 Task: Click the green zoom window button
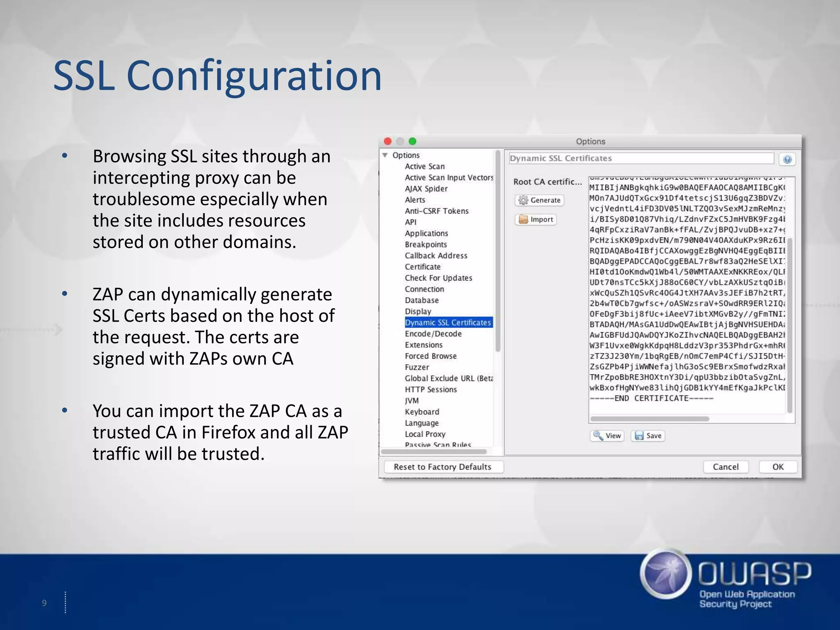tap(413, 142)
